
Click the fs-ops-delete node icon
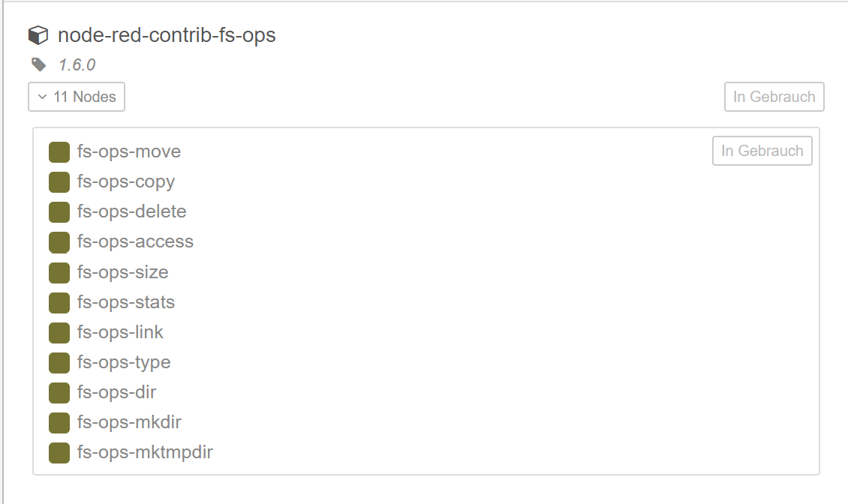click(x=59, y=212)
